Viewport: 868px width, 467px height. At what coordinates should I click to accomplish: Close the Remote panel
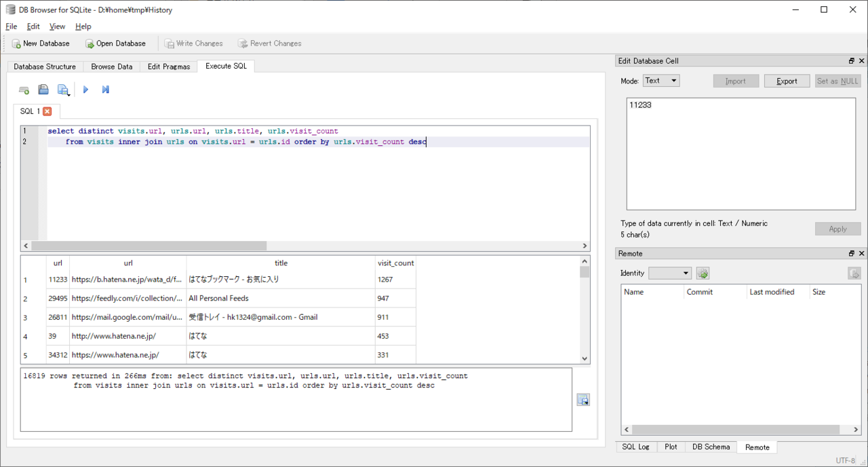tap(862, 254)
